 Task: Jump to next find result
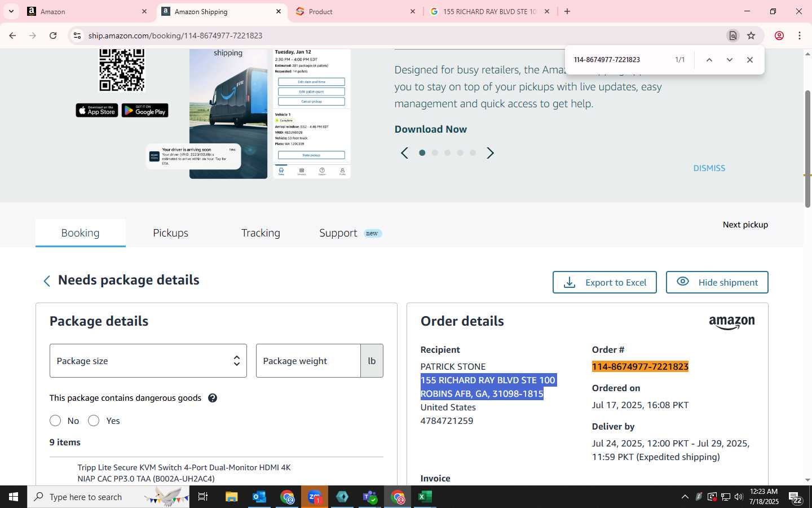coord(730,60)
